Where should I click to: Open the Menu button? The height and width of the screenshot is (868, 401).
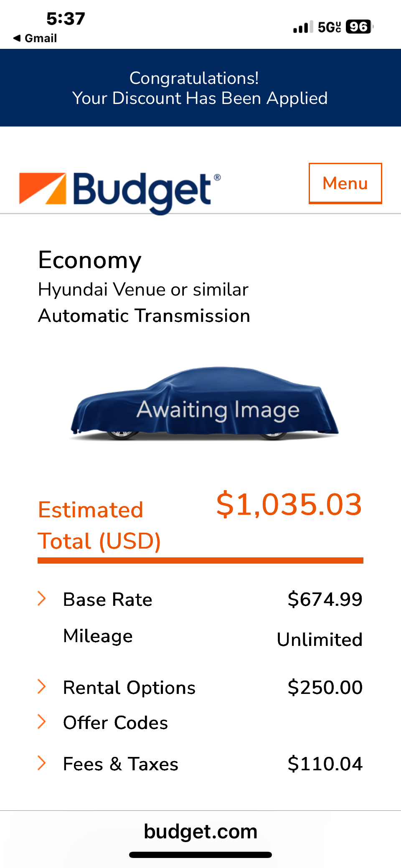(x=345, y=183)
